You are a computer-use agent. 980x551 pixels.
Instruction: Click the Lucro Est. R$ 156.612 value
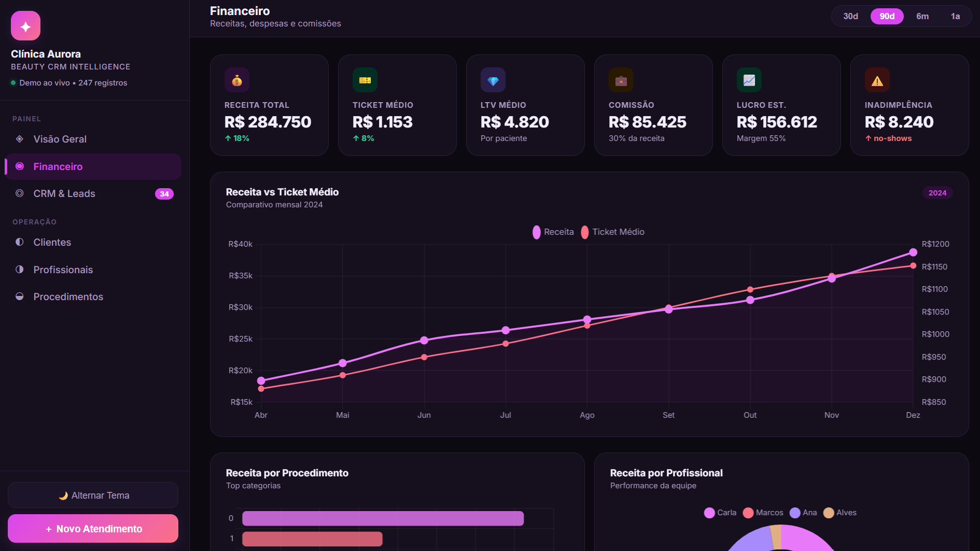(777, 122)
